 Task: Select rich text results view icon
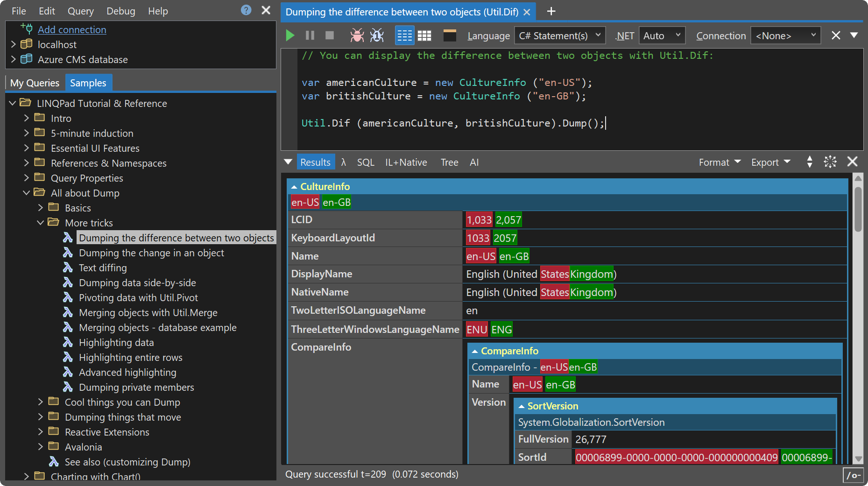point(404,35)
